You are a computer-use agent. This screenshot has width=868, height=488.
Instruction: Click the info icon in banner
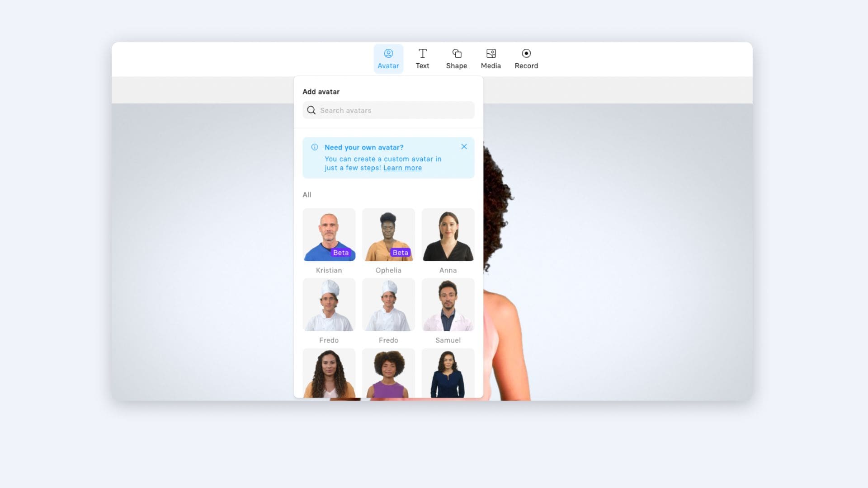314,147
